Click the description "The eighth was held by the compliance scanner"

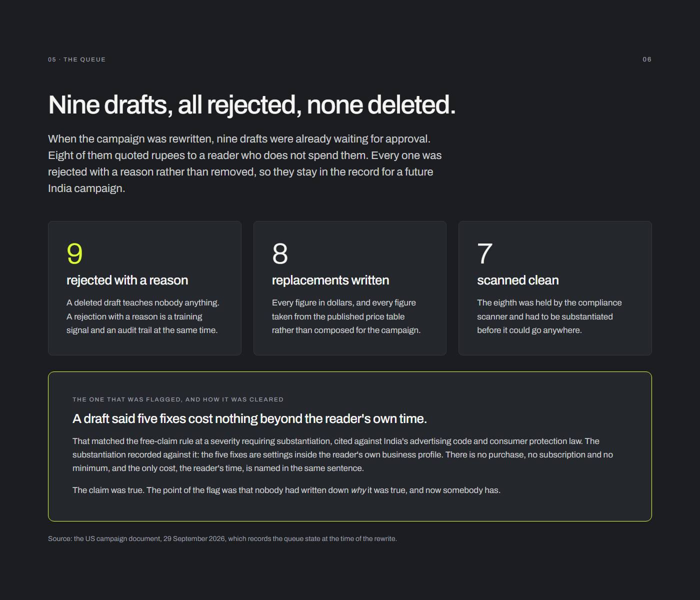click(x=549, y=316)
